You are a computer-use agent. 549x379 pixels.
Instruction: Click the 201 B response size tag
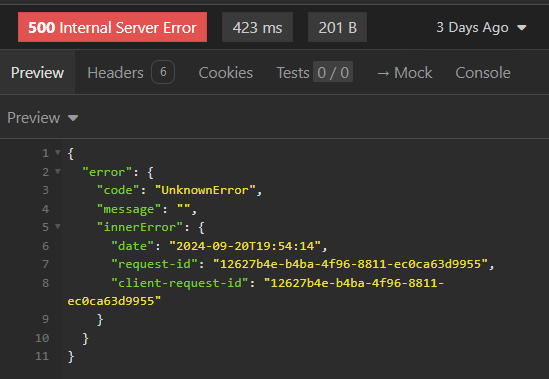click(338, 27)
